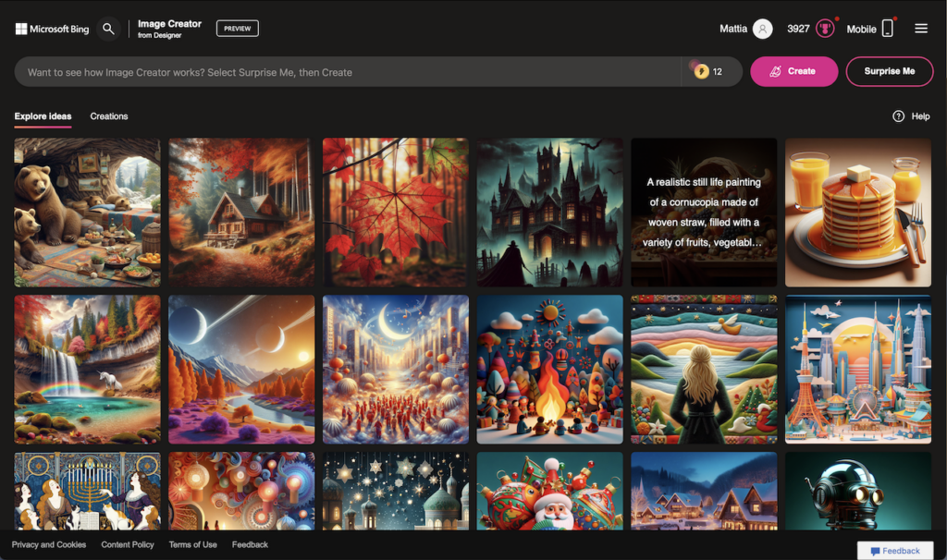Click the Mobile phone icon

[x=888, y=29]
